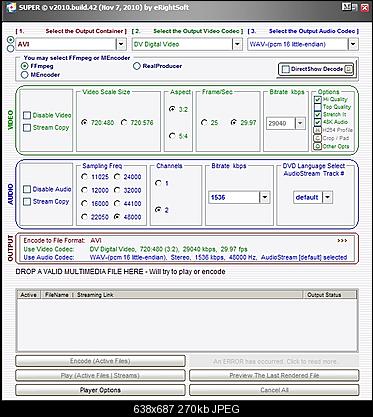Click the Active column header
The height and width of the screenshot is (417, 373).
click(x=28, y=295)
